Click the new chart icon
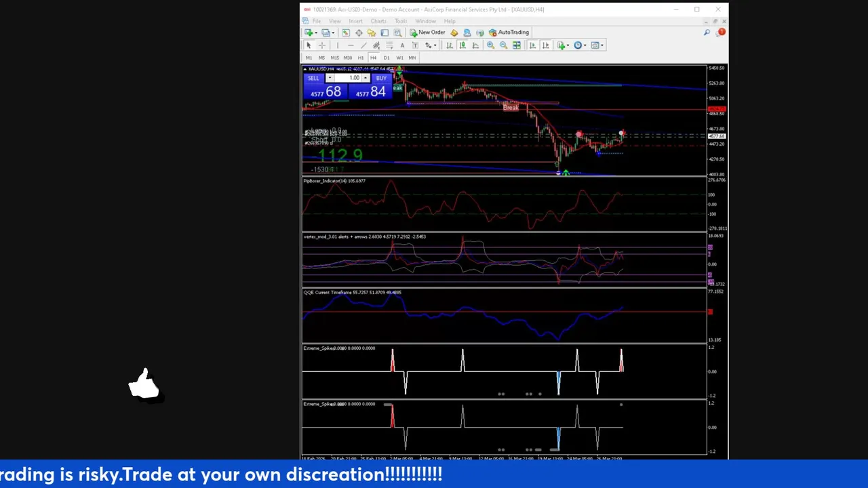868x488 pixels. coord(309,33)
